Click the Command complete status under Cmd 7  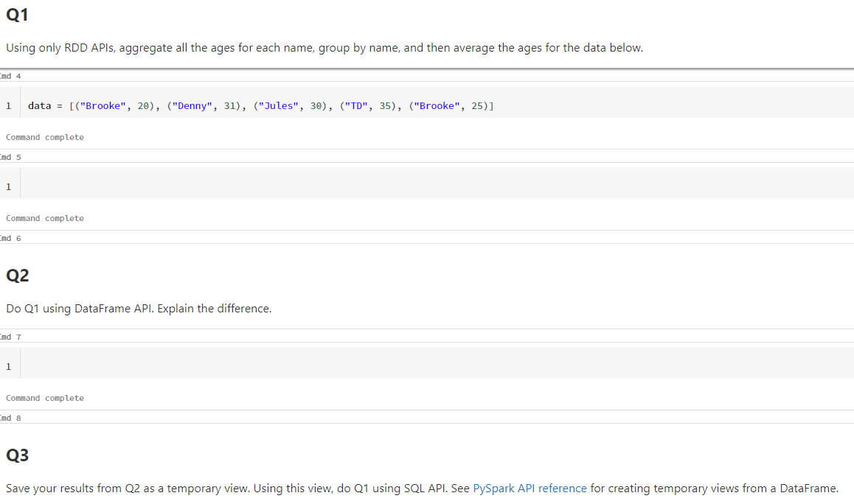[x=44, y=398]
